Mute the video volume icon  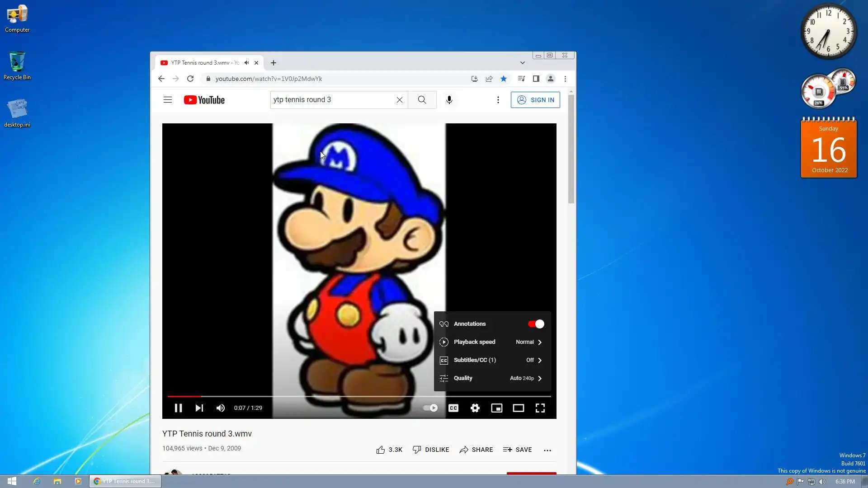pyautogui.click(x=220, y=408)
